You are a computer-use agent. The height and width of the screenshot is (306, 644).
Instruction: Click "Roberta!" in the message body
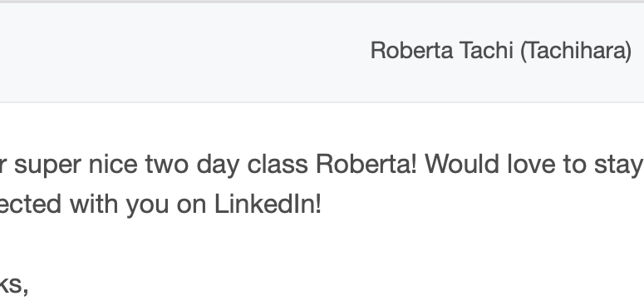pyautogui.click(x=366, y=164)
